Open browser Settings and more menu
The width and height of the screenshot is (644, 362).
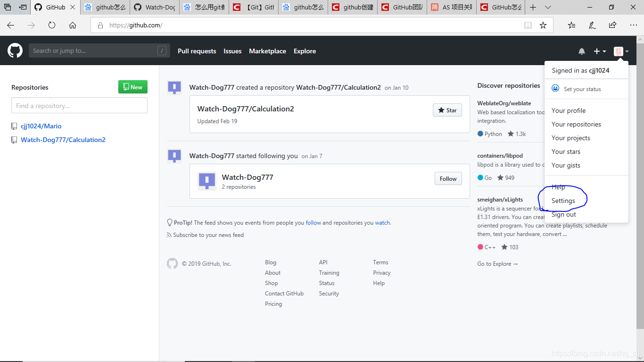[633, 25]
